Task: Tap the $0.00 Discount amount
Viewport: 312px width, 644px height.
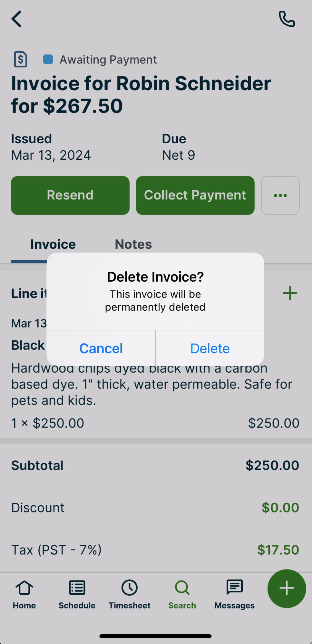Action: tap(280, 508)
